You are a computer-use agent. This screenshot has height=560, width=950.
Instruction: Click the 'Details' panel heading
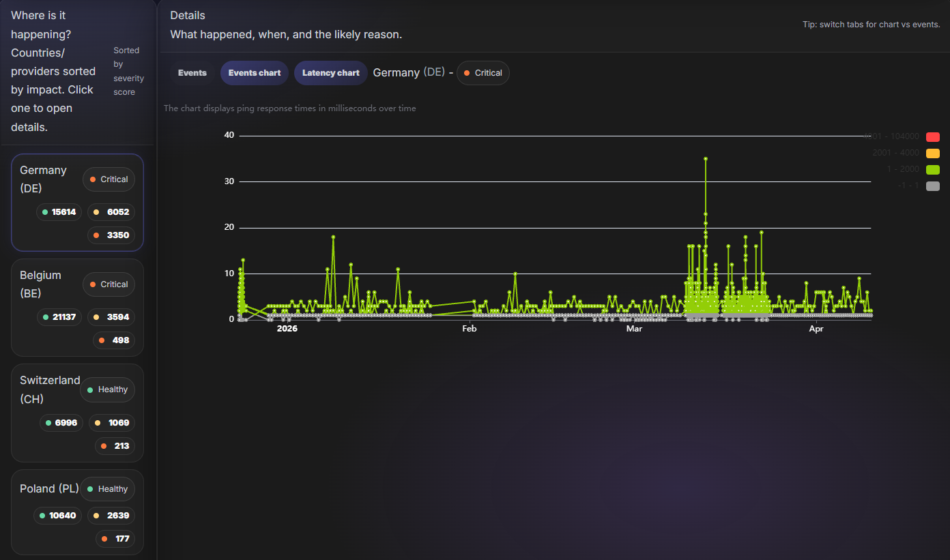(188, 15)
